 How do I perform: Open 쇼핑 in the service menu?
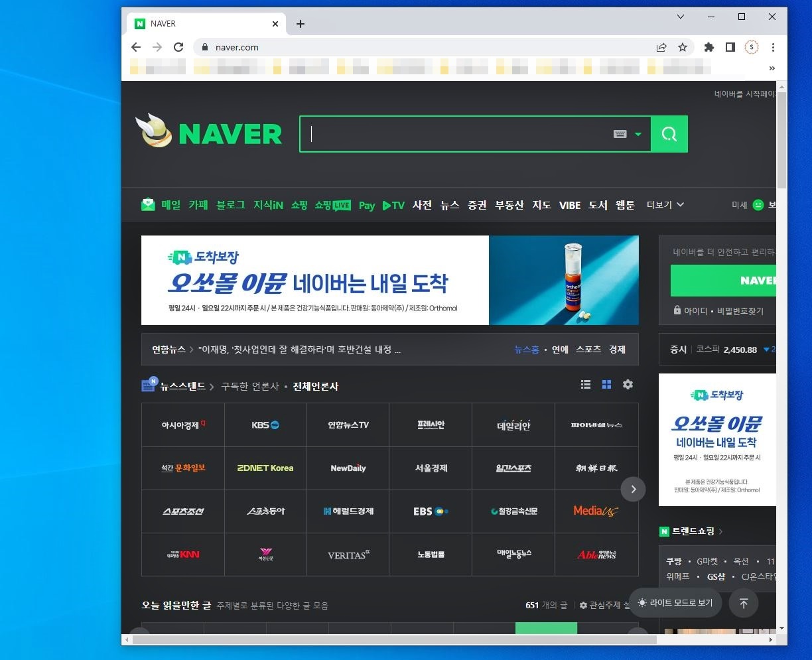point(299,205)
